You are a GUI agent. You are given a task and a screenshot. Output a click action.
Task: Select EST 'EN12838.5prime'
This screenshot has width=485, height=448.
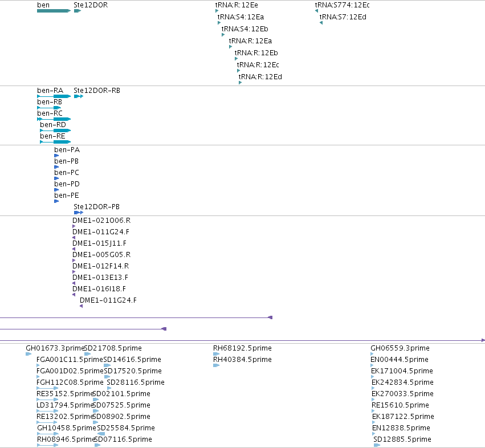[401, 428]
